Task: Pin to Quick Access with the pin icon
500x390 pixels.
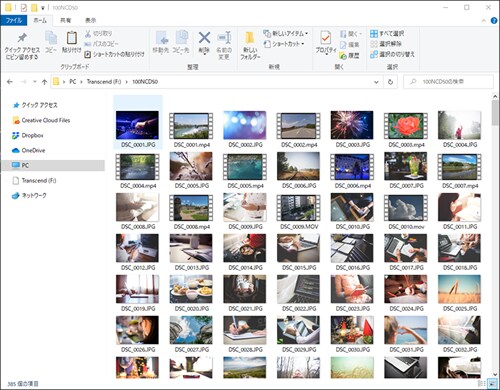Action: (22, 38)
